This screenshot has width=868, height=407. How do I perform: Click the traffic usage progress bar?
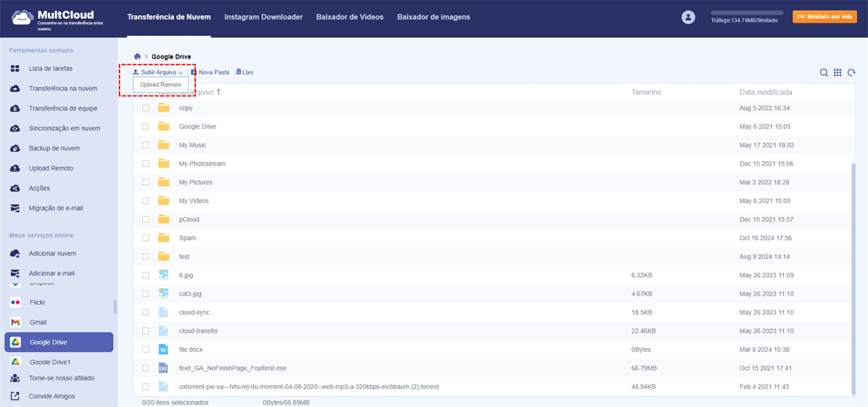(747, 12)
